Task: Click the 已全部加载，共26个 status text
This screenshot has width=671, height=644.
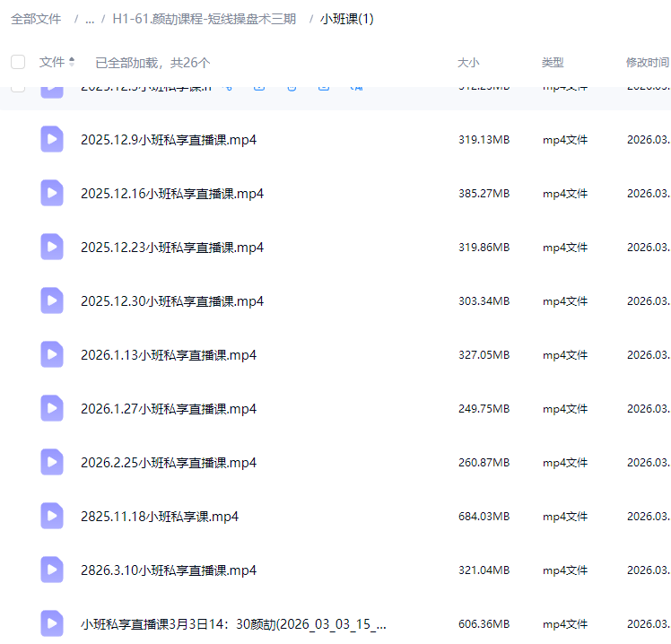Action: (x=152, y=63)
